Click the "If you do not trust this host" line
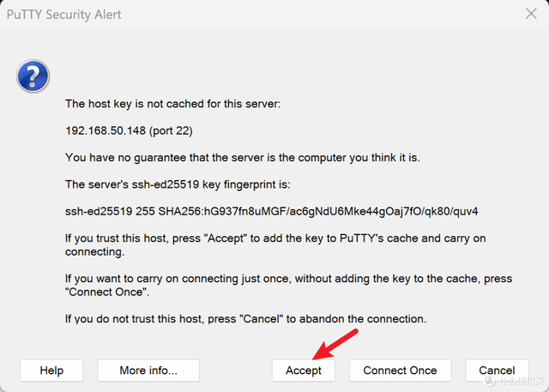Screen dimensions: 549x392 [x=245, y=319]
